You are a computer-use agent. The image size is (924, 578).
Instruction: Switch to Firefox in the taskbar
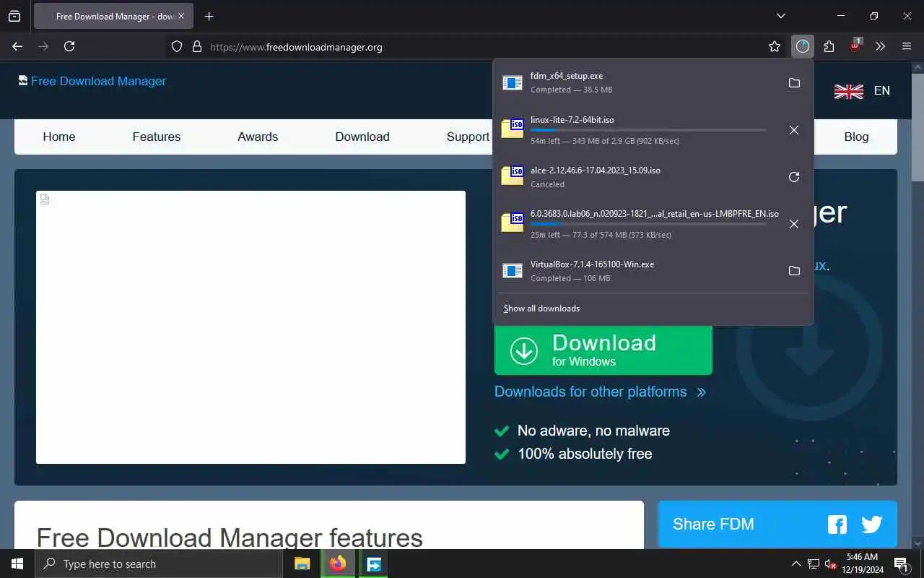pos(338,564)
